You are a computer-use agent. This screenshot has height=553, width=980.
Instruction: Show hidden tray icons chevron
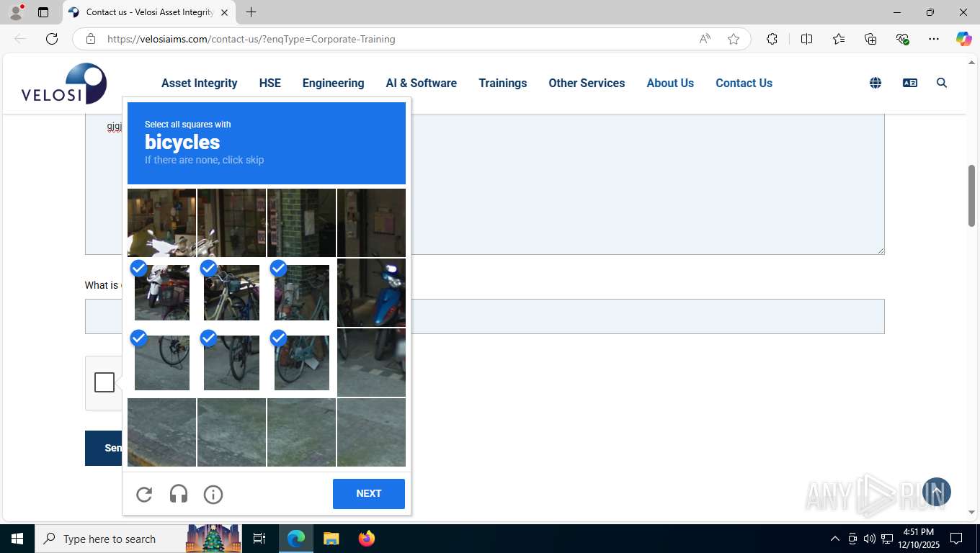(835, 539)
